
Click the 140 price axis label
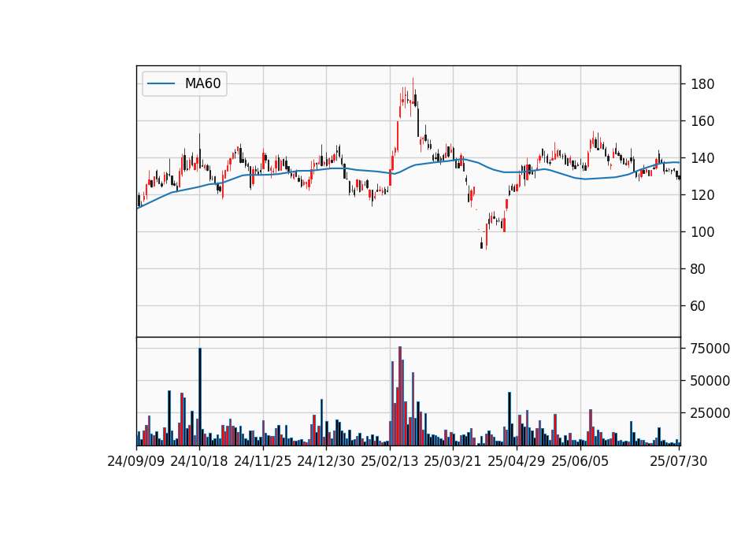coord(702,158)
